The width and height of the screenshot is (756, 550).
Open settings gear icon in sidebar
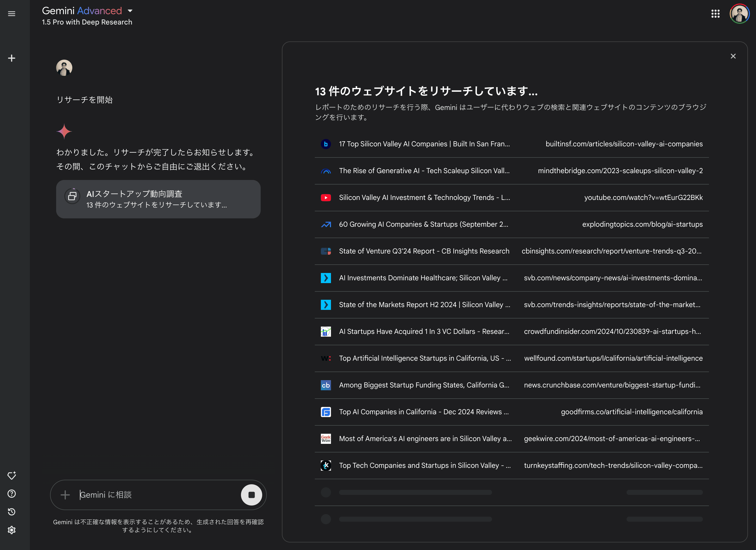tap(12, 530)
